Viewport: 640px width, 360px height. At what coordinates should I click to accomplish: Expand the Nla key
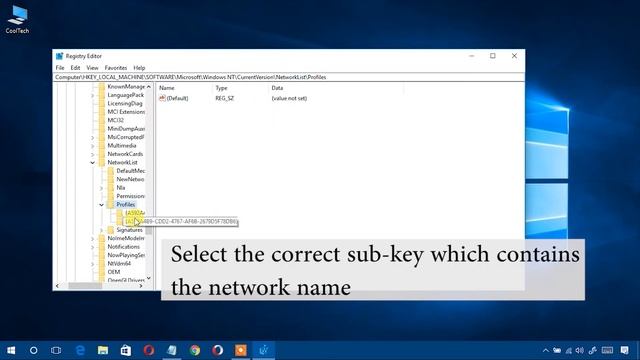tap(101, 188)
